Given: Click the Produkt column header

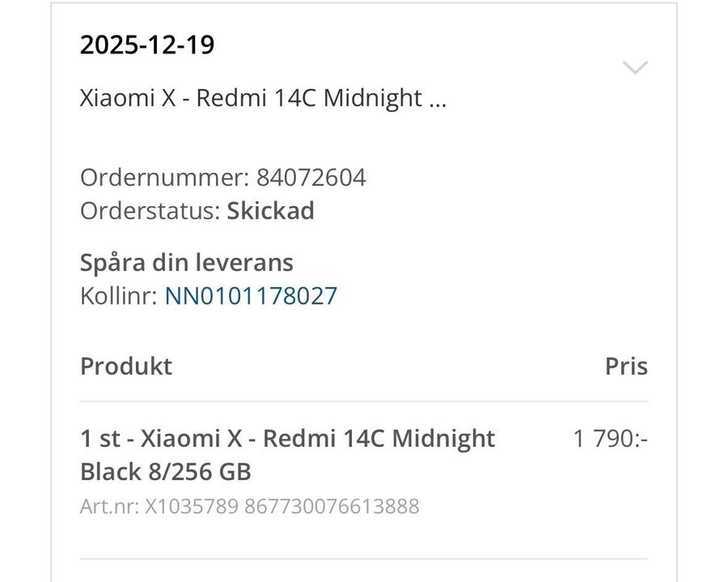Looking at the screenshot, I should click(126, 365).
